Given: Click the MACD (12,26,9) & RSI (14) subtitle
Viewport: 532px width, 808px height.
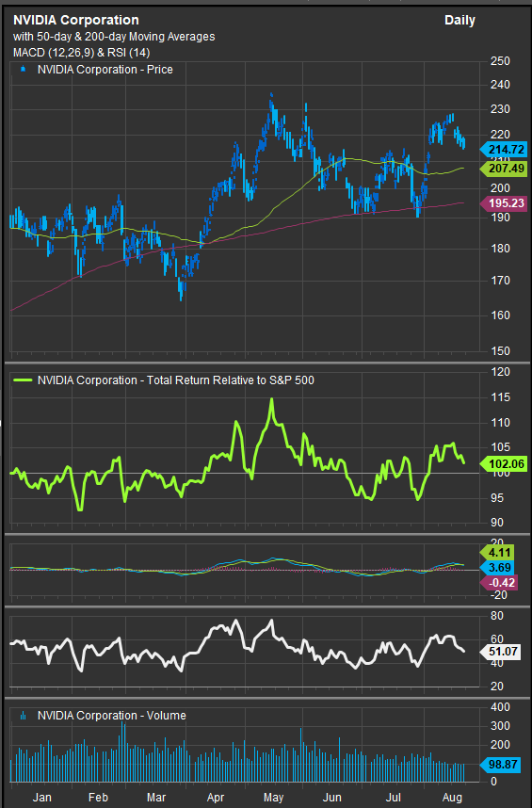Looking at the screenshot, I should tap(81, 53).
